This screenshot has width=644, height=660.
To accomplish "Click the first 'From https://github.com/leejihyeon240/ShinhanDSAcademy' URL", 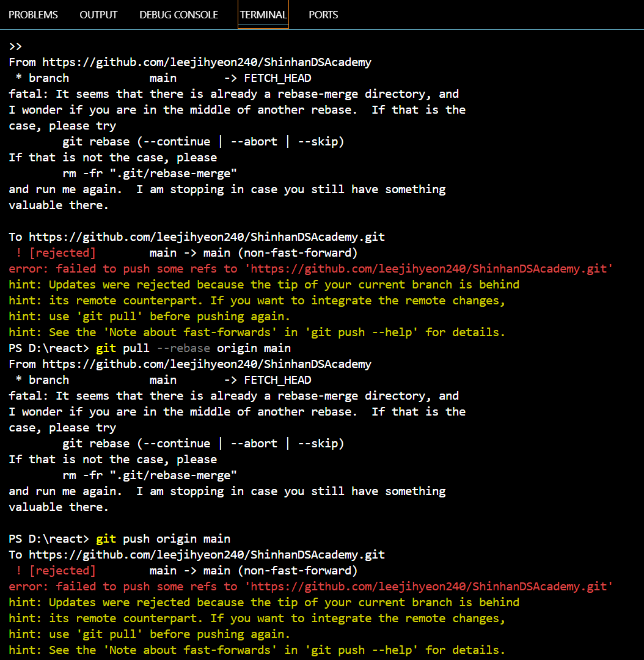I will point(207,62).
